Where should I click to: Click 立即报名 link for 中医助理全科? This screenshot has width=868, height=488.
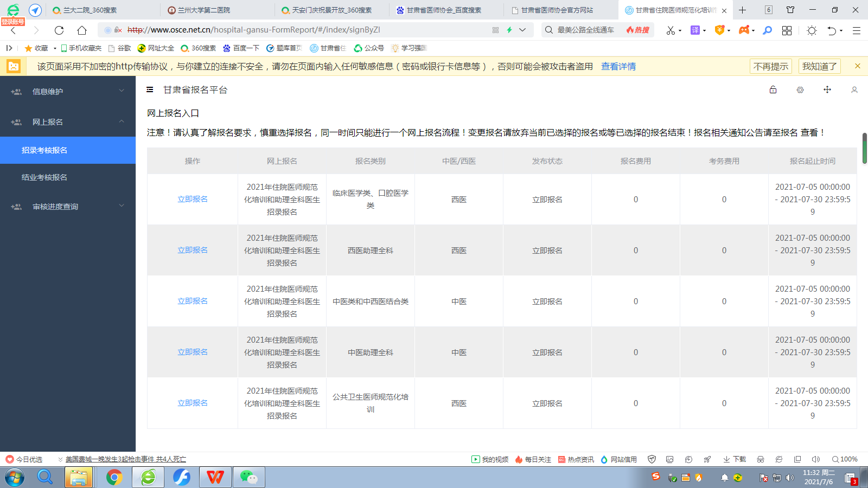click(x=193, y=352)
